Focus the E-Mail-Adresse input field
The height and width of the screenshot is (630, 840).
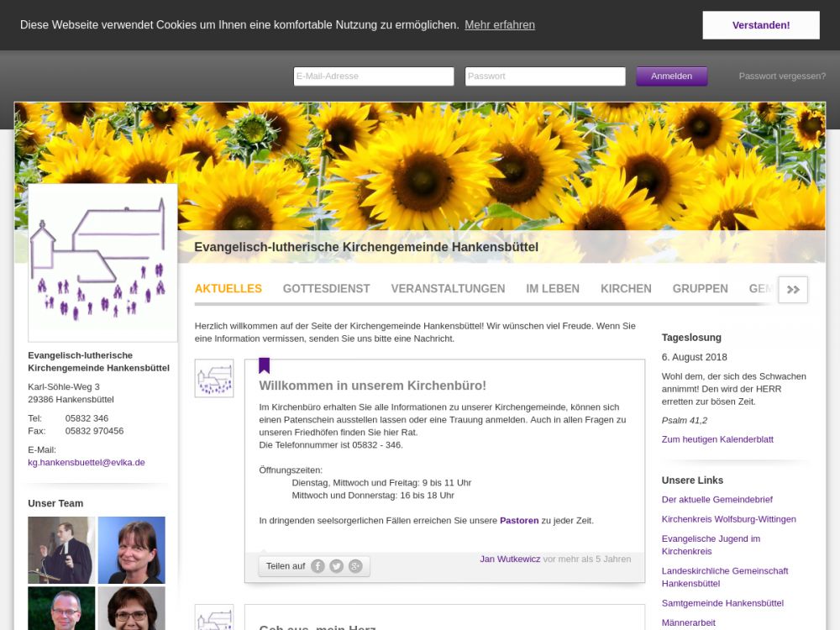click(374, 76)
